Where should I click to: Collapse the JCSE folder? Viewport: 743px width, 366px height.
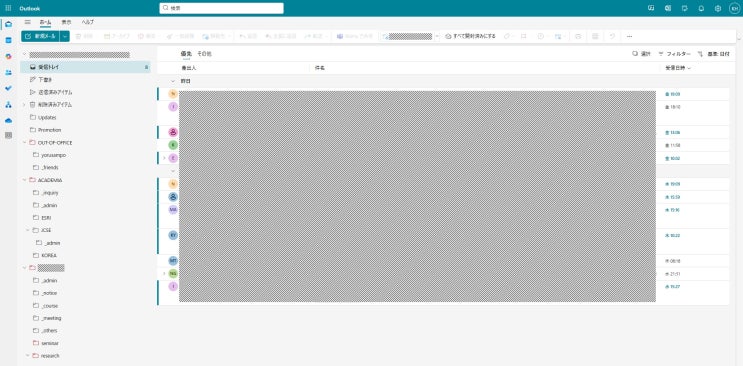coord(27,230)
